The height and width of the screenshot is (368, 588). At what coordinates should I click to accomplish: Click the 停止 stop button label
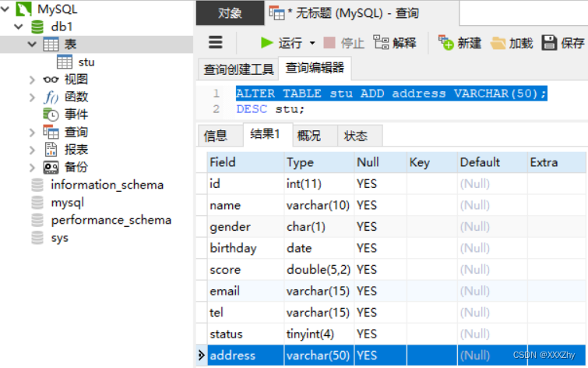pyautogui.click(x=353, y=43)
